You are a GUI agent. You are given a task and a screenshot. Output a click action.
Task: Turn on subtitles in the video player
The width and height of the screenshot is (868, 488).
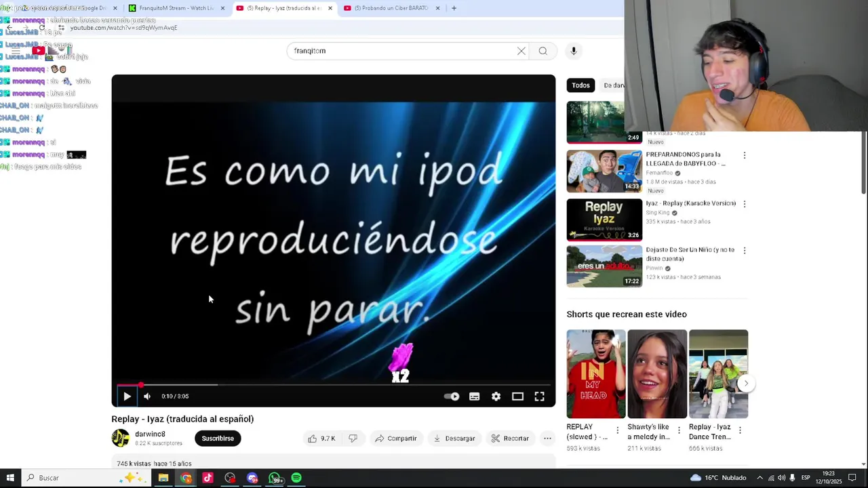[475, 396]
